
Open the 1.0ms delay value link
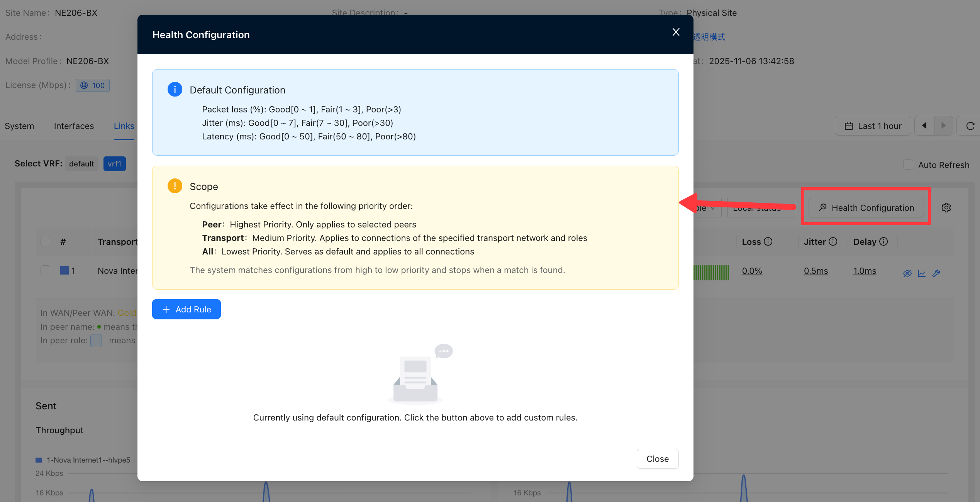[x=865, y=271]
